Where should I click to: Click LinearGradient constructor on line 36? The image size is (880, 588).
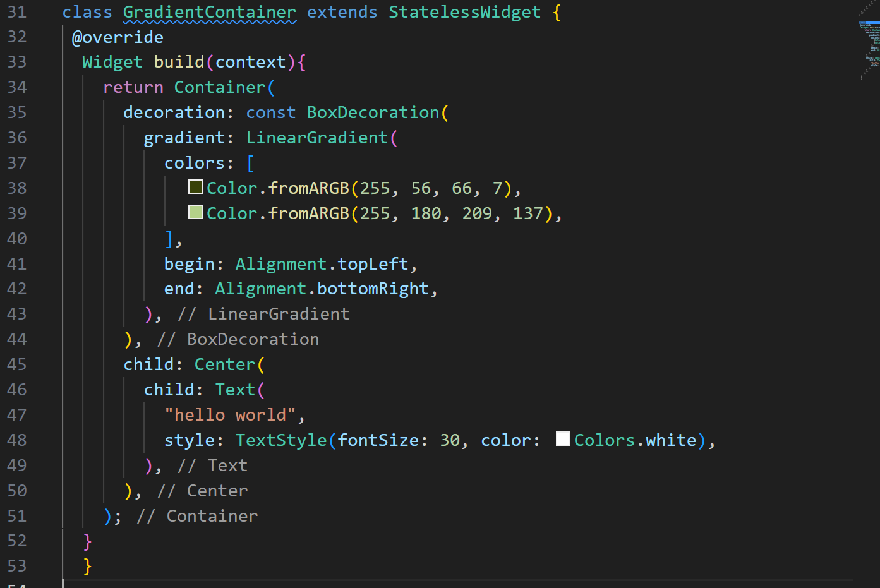(316, 138)
